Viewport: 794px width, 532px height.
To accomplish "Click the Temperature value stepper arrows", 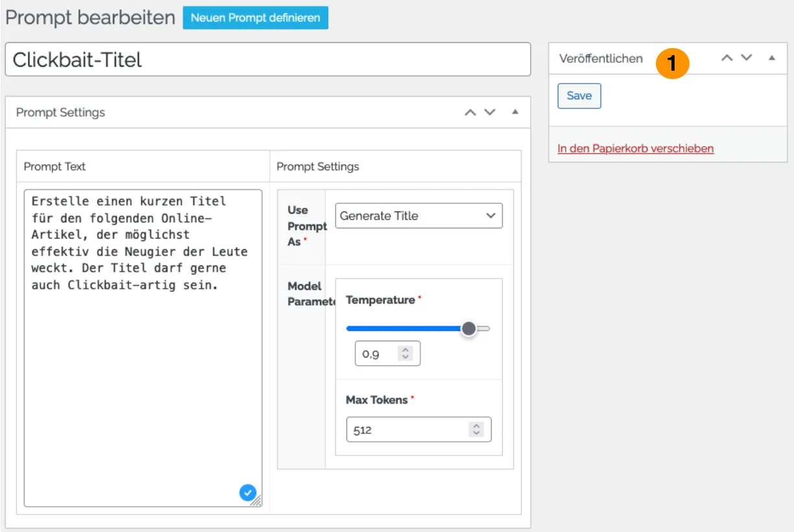I will click(x=406, y=354).
